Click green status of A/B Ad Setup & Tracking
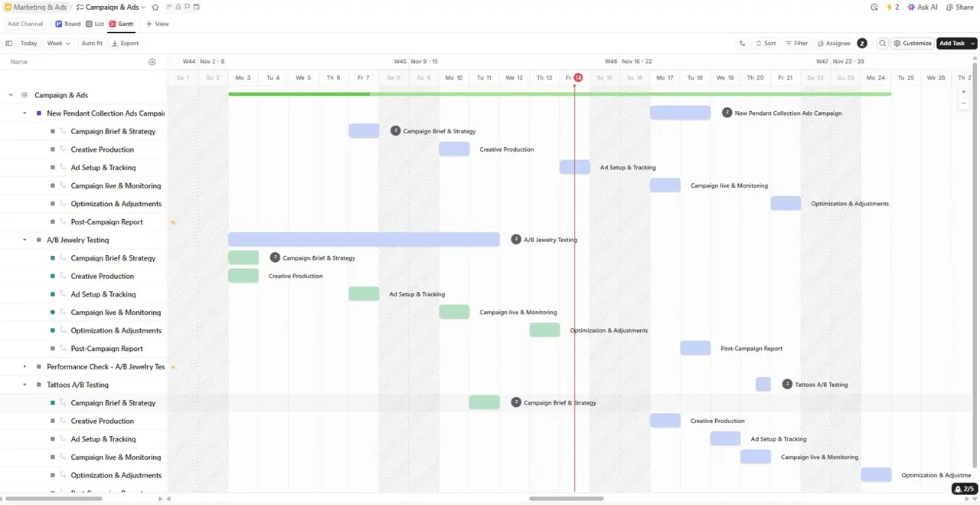Screen dimensions: 980x505 [x=53, y=294]
